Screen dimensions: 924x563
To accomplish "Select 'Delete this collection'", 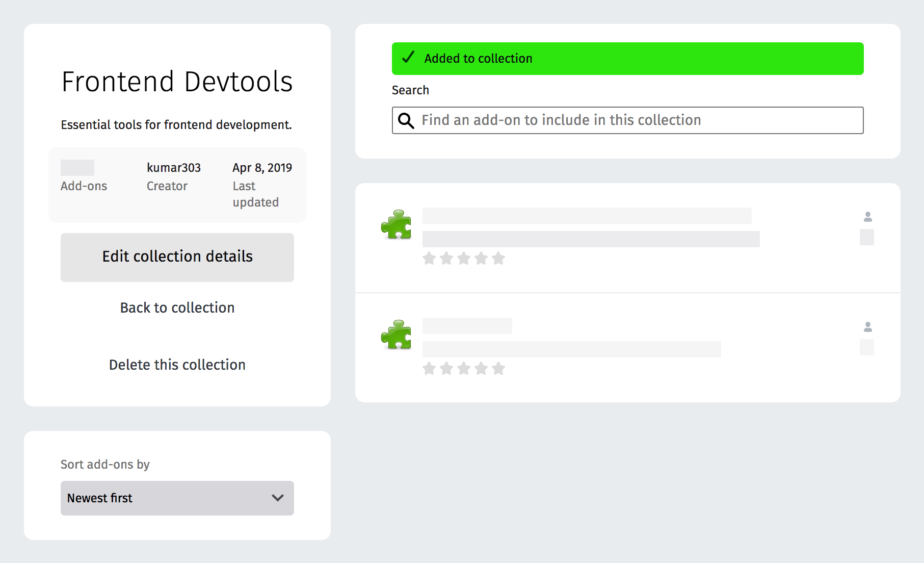I will [x=177, y=365].
